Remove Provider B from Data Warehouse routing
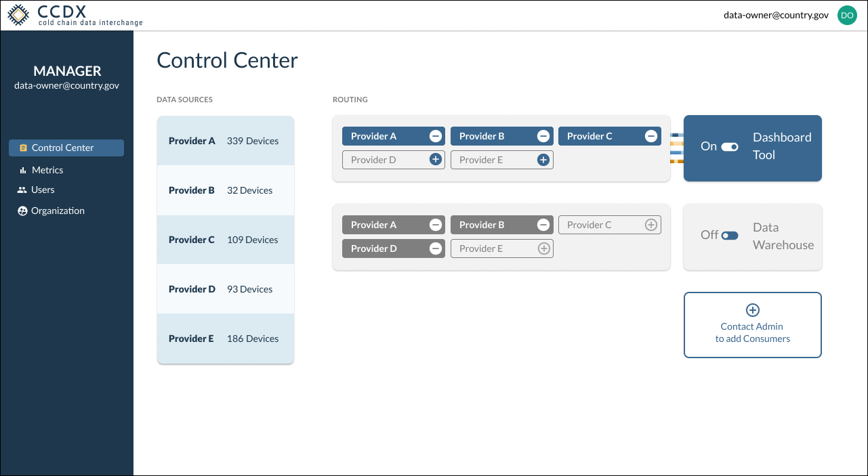The width and height of the screenshot is (868, 476). point(543,224)
